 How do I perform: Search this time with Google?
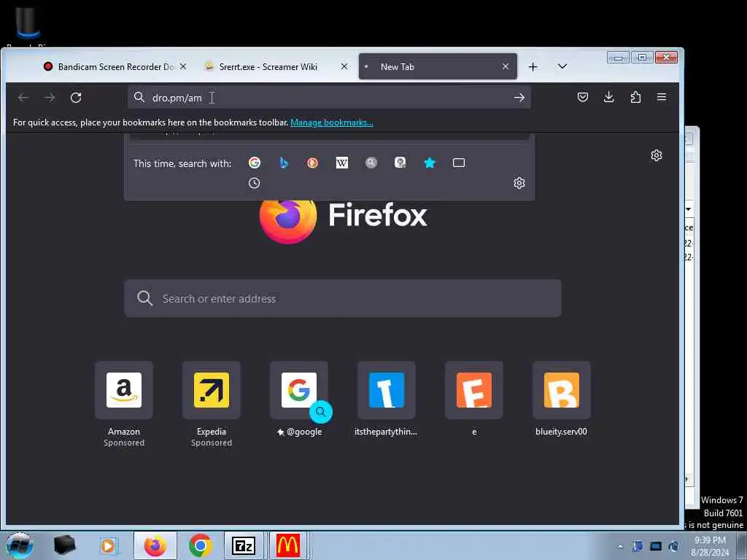pyautogui.click(x=255, y=163)
